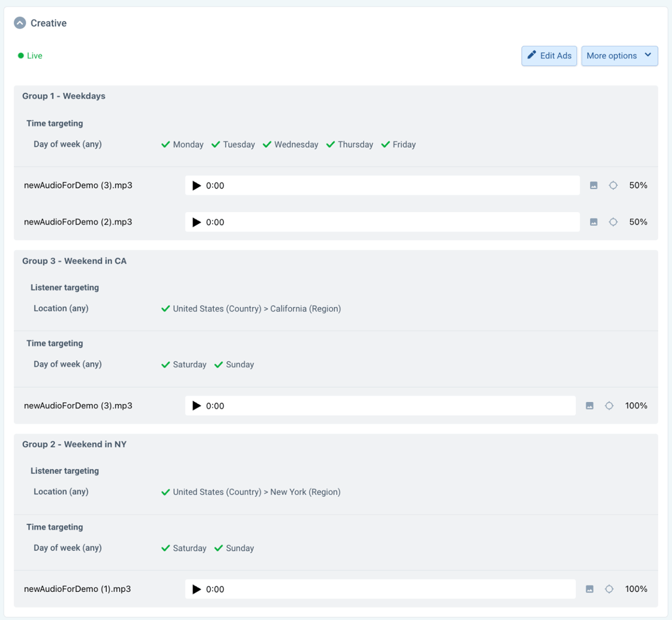Screen dimensions: 672x620
Task: Open the More options dropdown
Action: (x=619, y=56)
